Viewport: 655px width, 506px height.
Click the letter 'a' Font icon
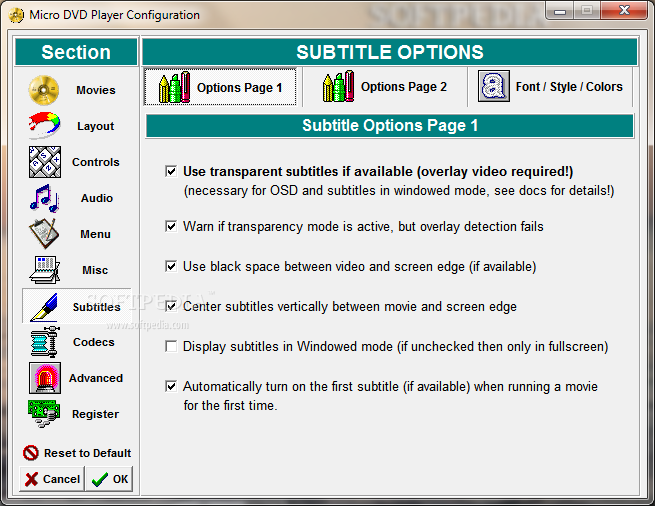(494, 86)
